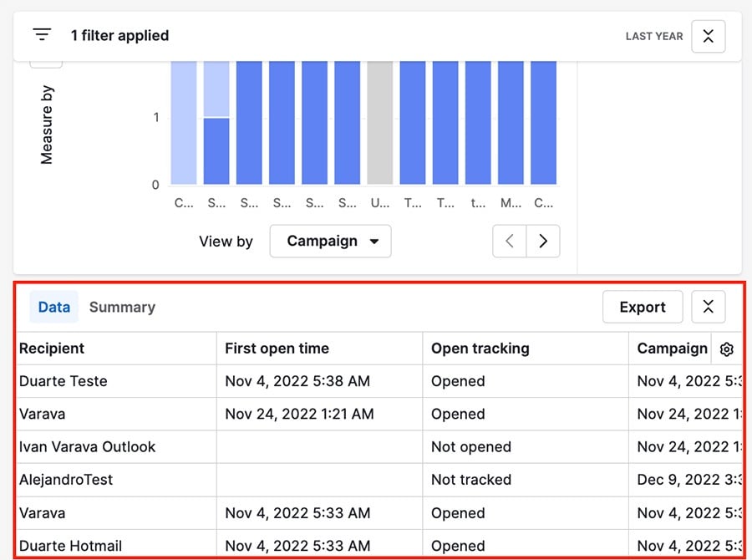Select the Data tab
The height and width of the screenshot is (560, 752).
coord(53,307)
